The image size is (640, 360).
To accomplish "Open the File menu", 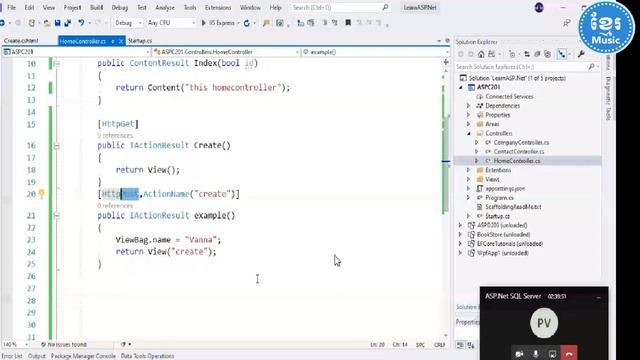I will pos(11,7).
